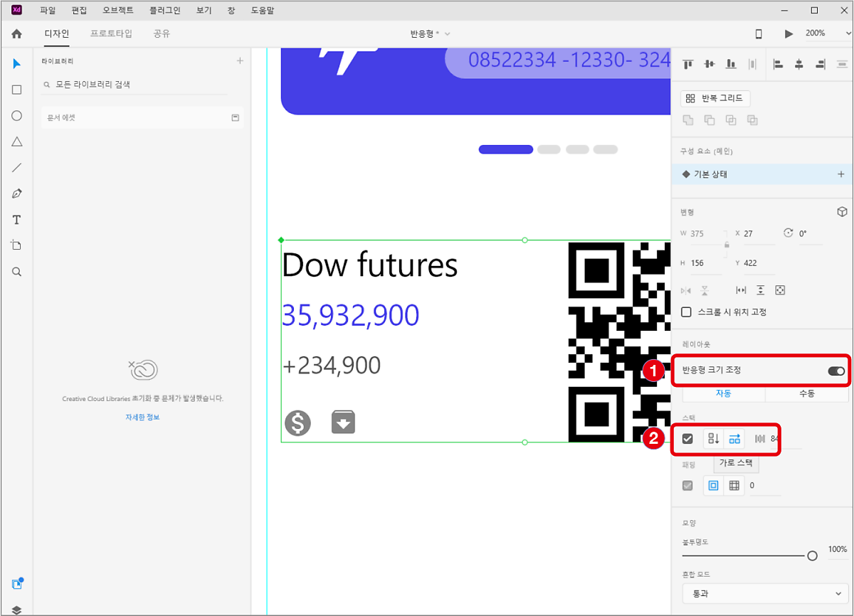
Task: Align selection to vertical middle
Action: coord(709,64)
